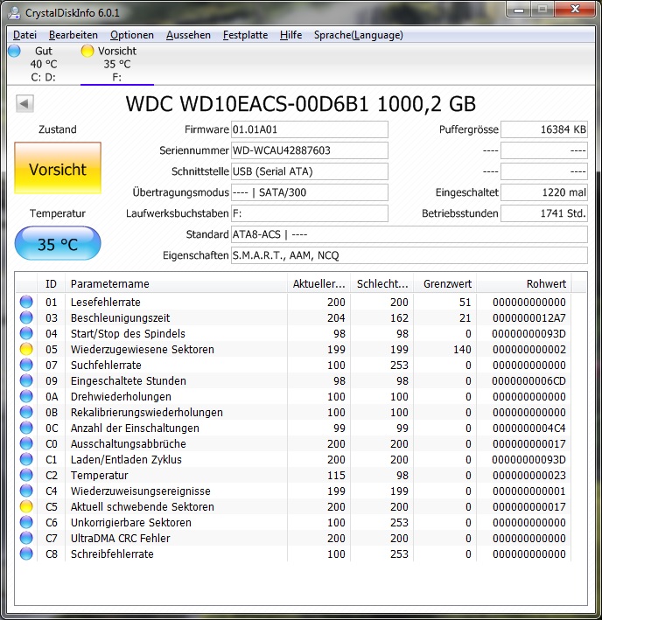
Task: Select the Lesefehlerrate parameter name
Action: (x=105, y=303)
